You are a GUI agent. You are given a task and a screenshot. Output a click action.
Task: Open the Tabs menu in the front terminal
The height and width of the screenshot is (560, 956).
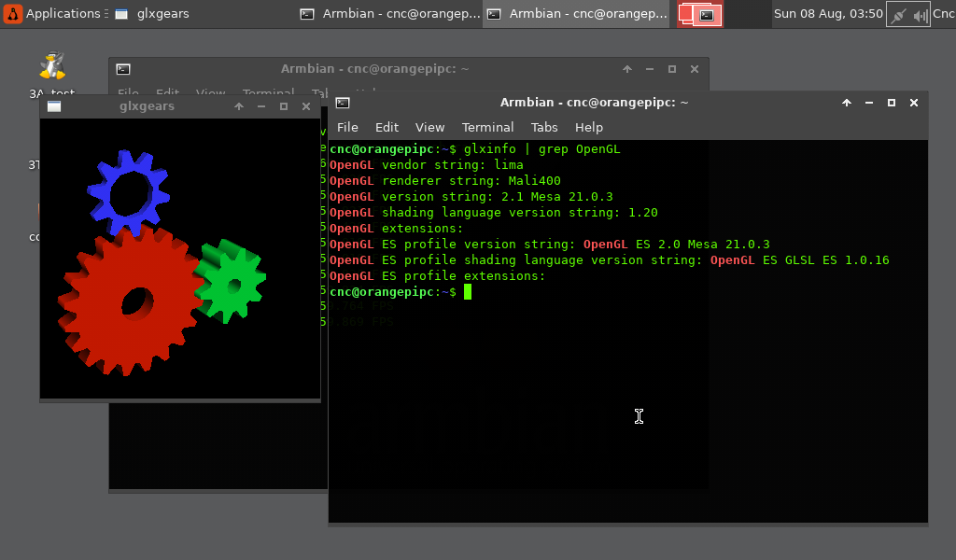(544, 127)
